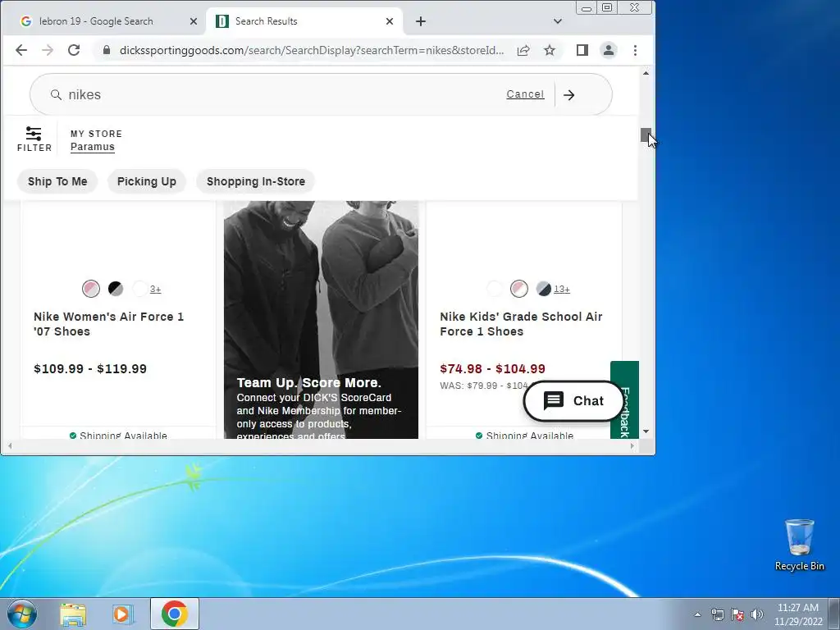Select white swatch on Kids' Air Force 1
The height and width of the screenshot is (630, 840).
click(x=495, y=289)
